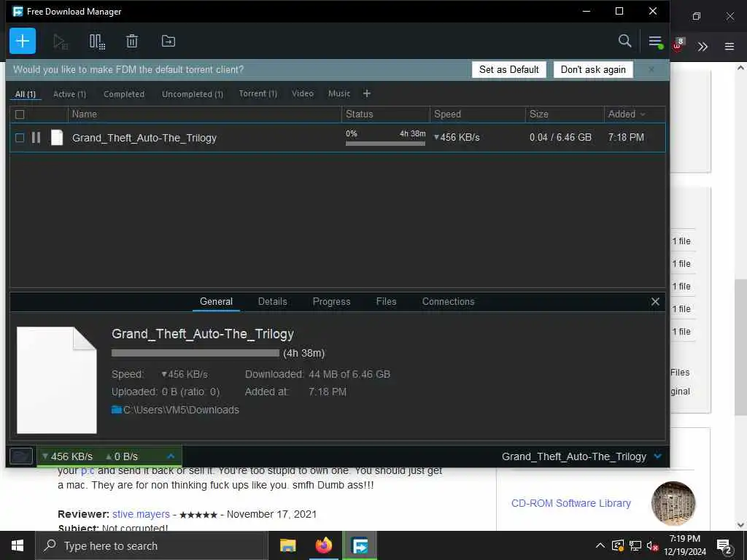The height and width of the screenshot is (560, 747).
Task: Click the snail mode icon in status bar
Action: click(21, 456)
